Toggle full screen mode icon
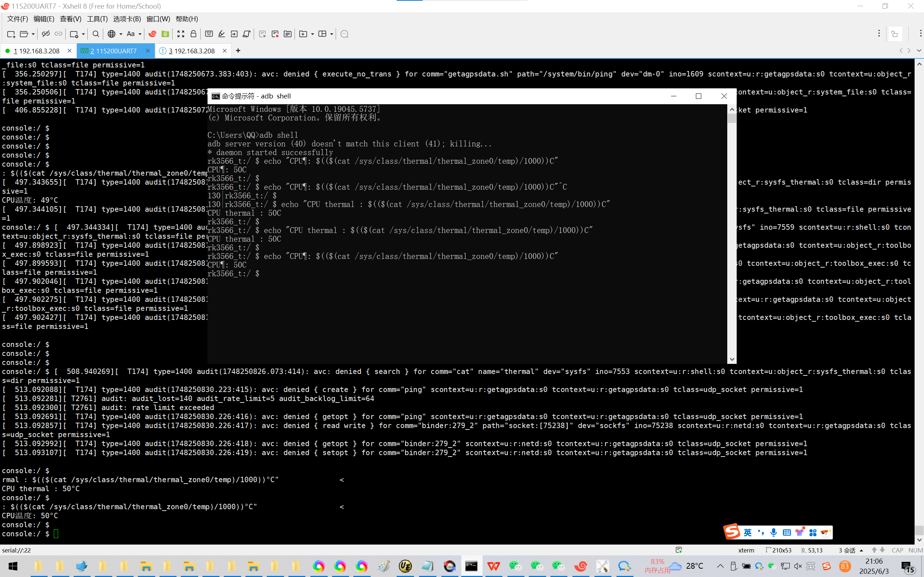 pyautogui.click(x=180, y=34)
